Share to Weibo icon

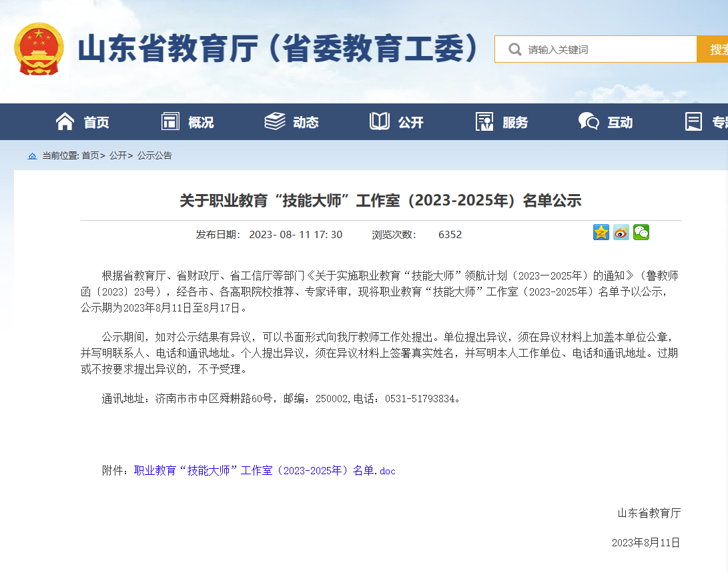pyautogui.click(x=621, y=232)
